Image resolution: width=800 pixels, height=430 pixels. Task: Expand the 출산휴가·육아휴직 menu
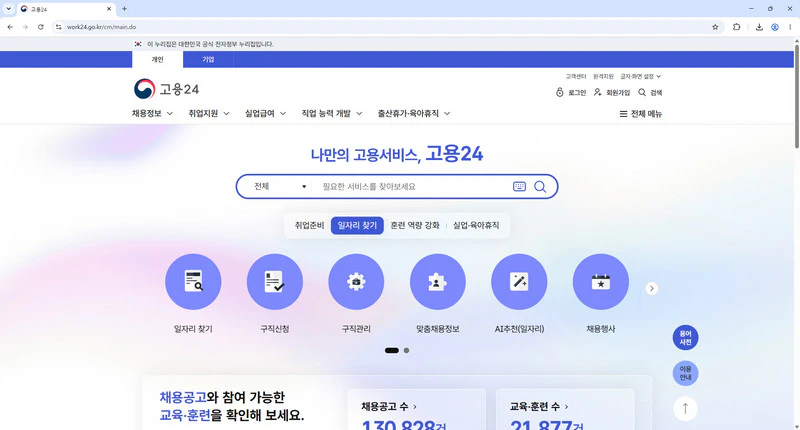pos(414,113)
